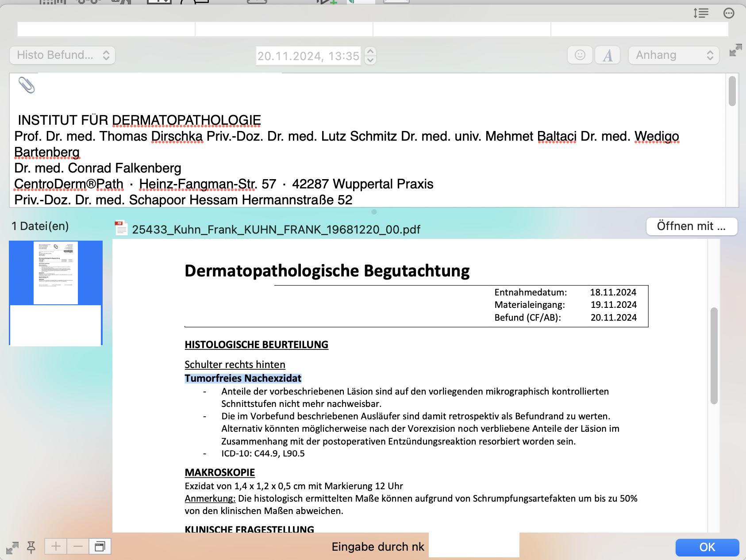
Task: Click 'ICD-10: C44.9, L90.5' line
Action: (263, 453)
